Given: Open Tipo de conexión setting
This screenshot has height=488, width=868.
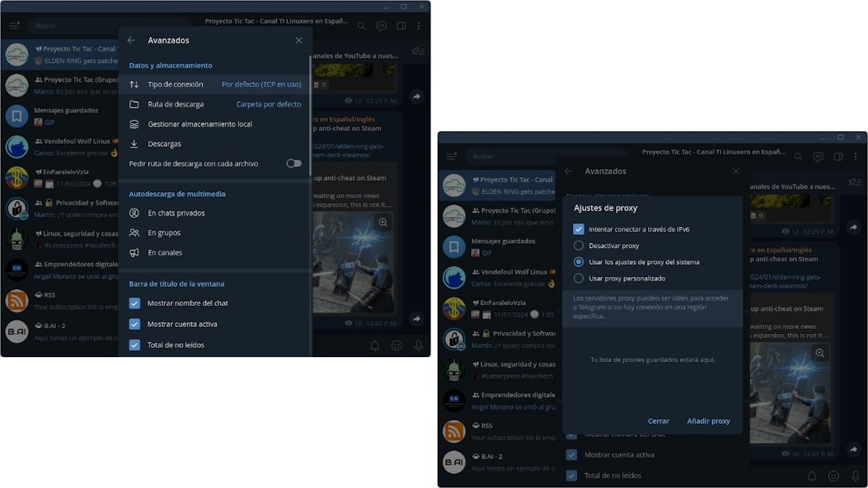Looking at the screenshot, I should 215,85.
